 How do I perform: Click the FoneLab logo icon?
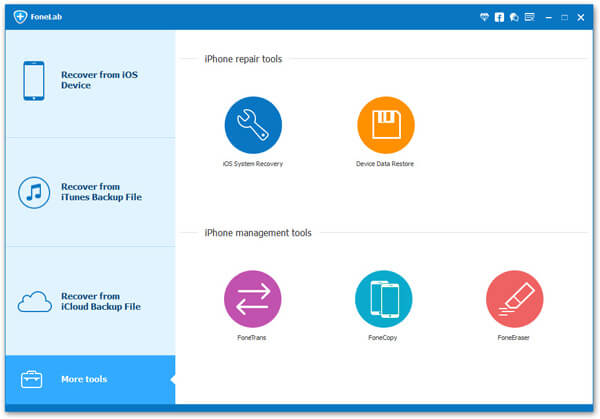(20, 18)
